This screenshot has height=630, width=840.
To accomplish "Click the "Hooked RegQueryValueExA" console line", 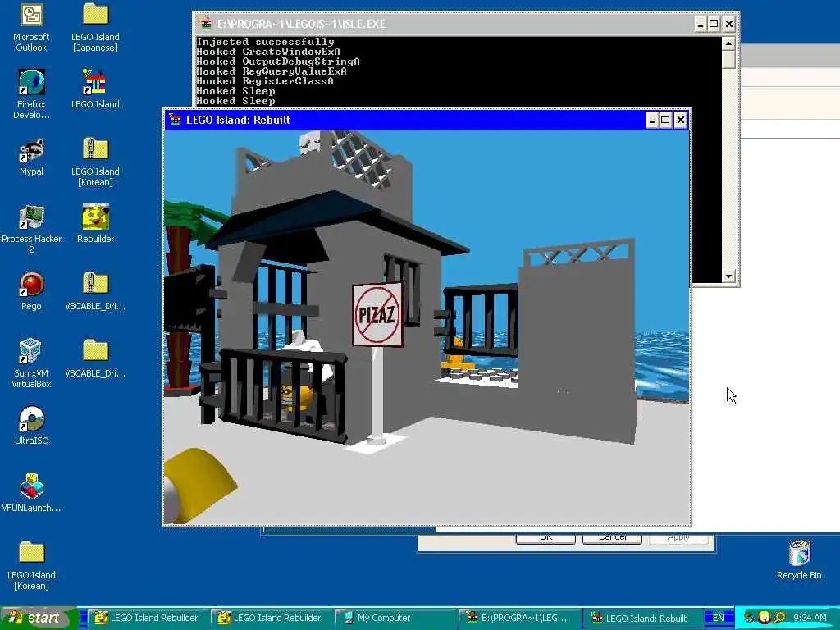I will (272, 71).
